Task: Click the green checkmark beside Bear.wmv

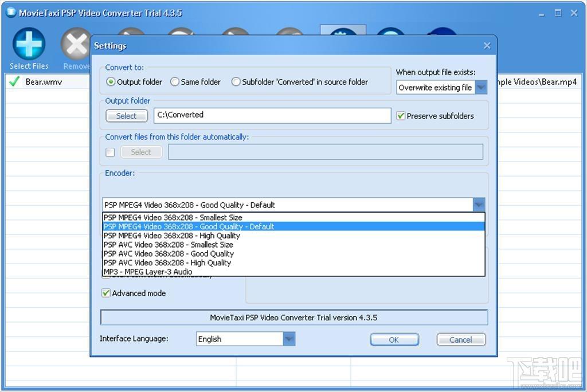Action: (14, 81)
